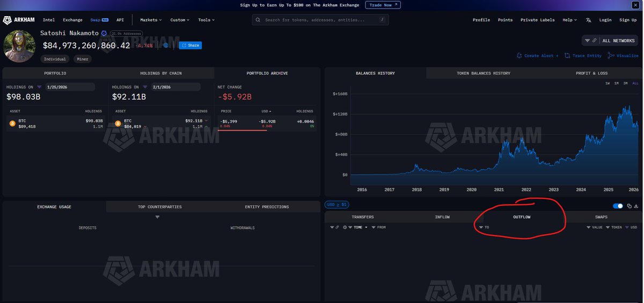The height and width of the screenshot is (303, 644).
Task: Switch to the Holdings By Chain tab
Action: pos(161,73)
